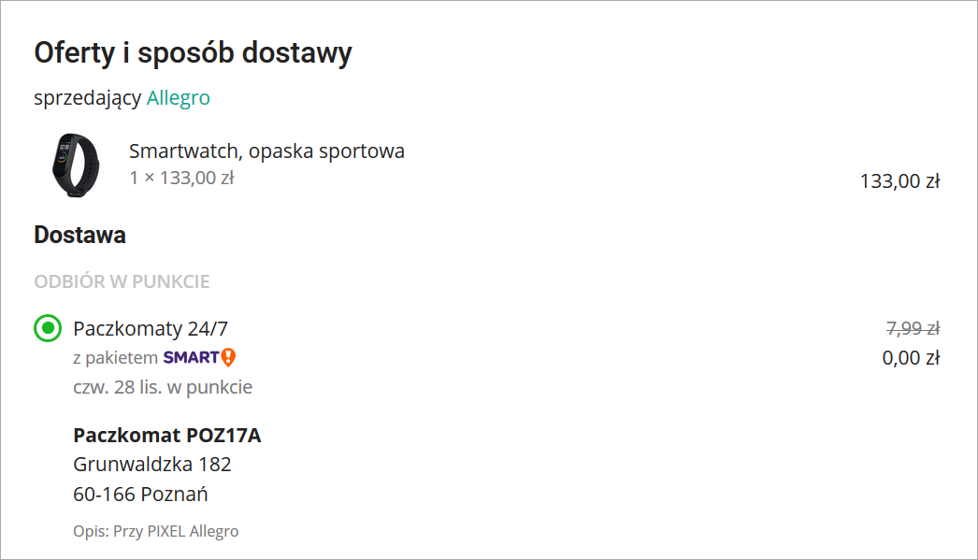Screen dimensions: 978x560
Task: Click the Paczkomaty 24/7 delivery label
Action: [x=151, y=328]
